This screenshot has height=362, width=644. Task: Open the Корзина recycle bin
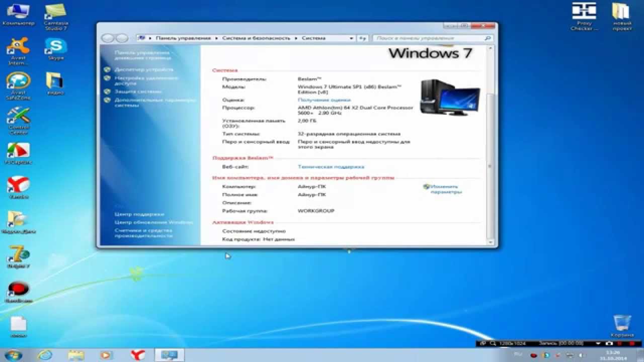[622, 326]
